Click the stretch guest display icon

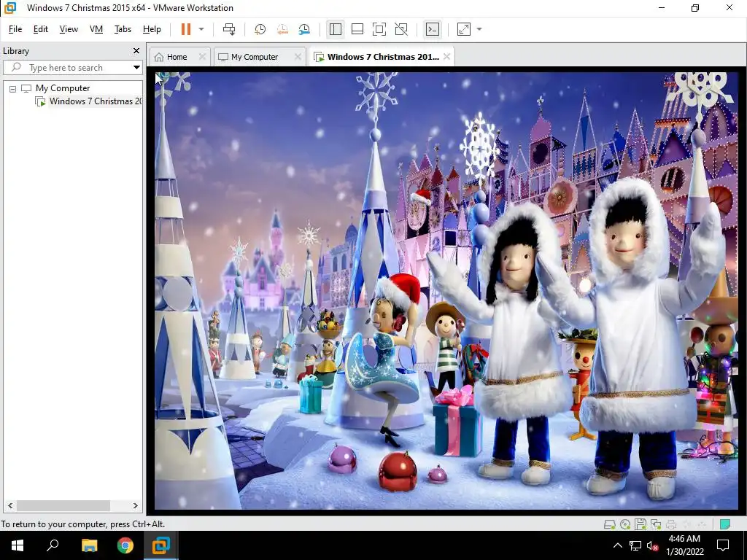[464, 29]
